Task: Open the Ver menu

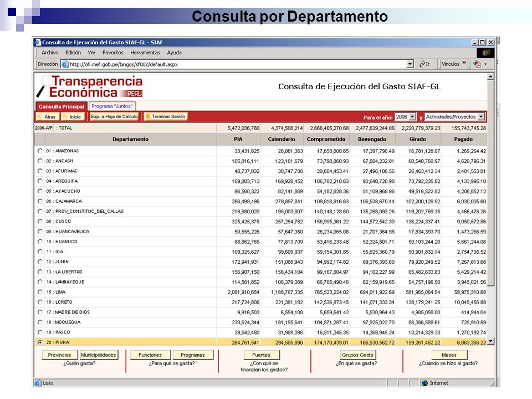Action: [91, 53]
